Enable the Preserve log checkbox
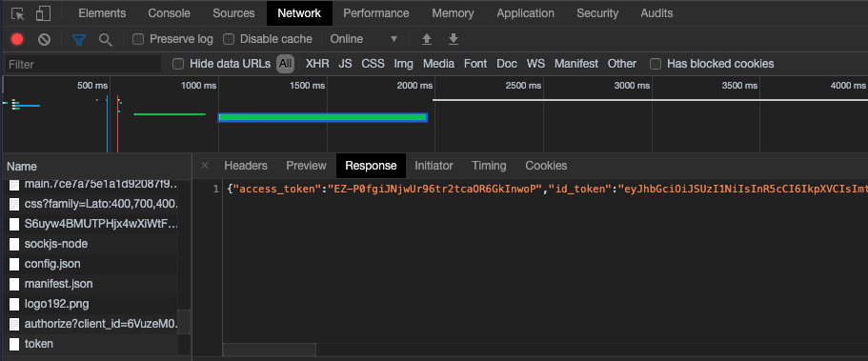Viewport: 868px width, 361px height. coord(138,39)
